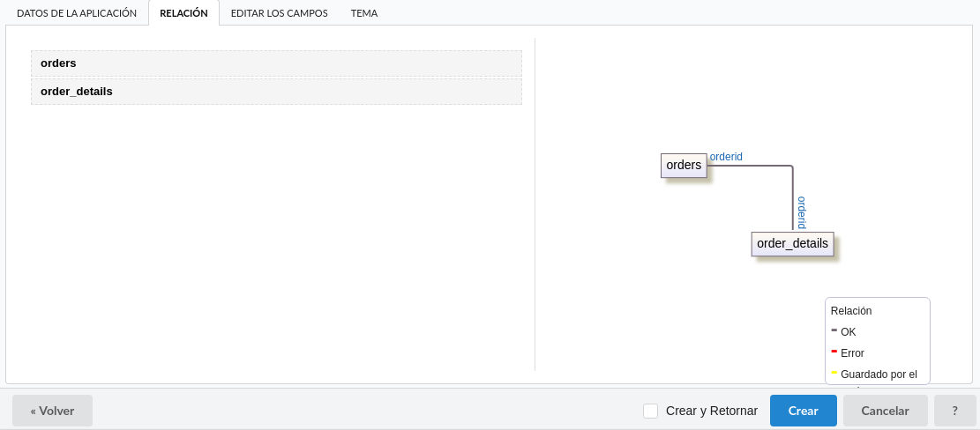The width and height of the screenshot is (980, 430).
Task: Click the red Error legend color marker
Action: (x=834, y=352)
